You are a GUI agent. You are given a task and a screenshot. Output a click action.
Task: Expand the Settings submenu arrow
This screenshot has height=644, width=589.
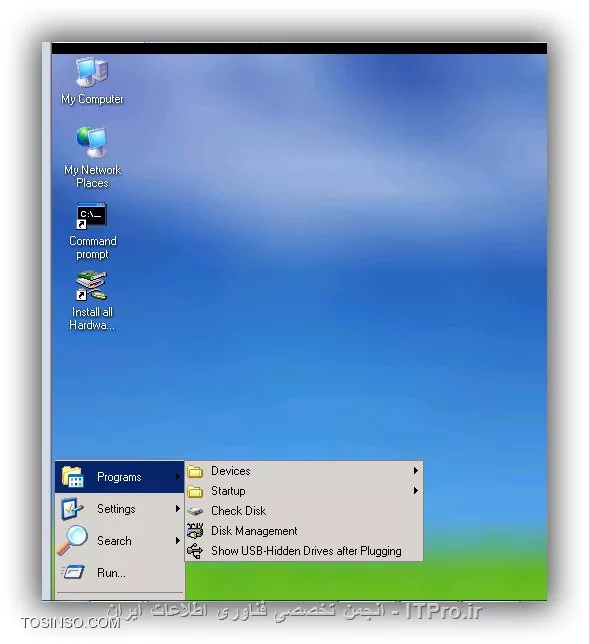click(x=178, y=509)
